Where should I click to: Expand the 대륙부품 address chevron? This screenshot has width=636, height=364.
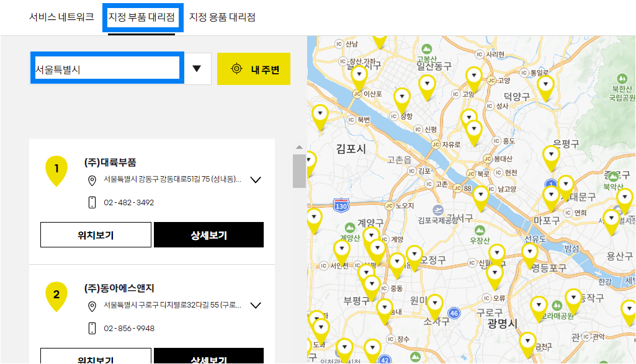256,180
